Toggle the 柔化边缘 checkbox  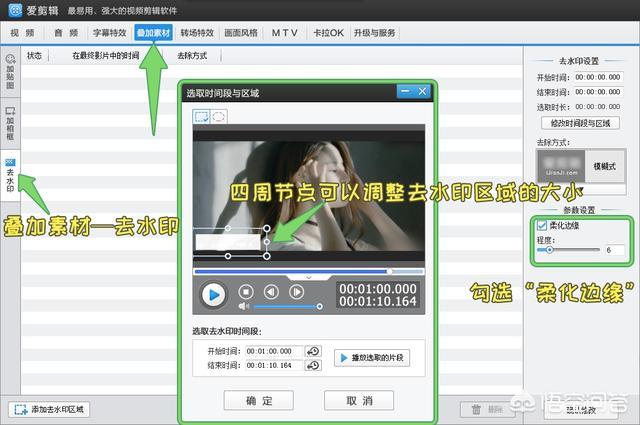coord(542,225)
